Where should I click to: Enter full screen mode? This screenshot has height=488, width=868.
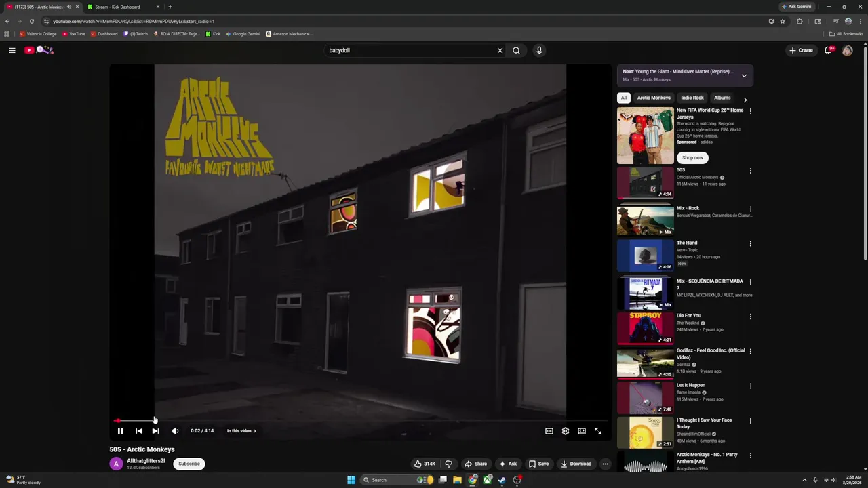tap(598, 431)
